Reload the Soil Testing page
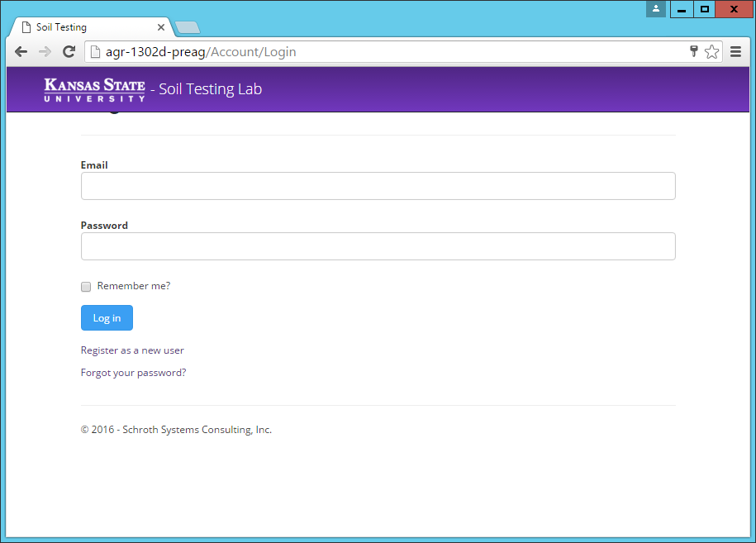This screenshot has width=756, height=543. click(69, 51)
